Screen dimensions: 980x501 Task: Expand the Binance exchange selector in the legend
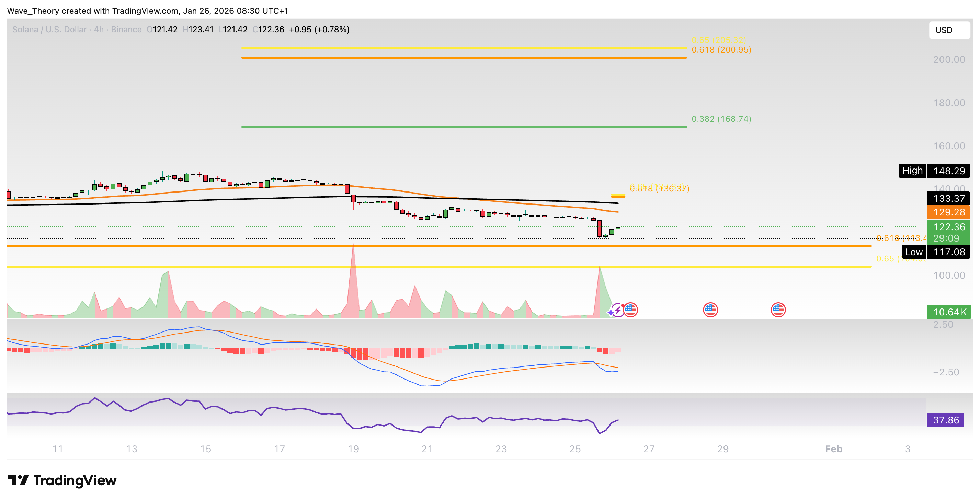[x=126, y=29]
